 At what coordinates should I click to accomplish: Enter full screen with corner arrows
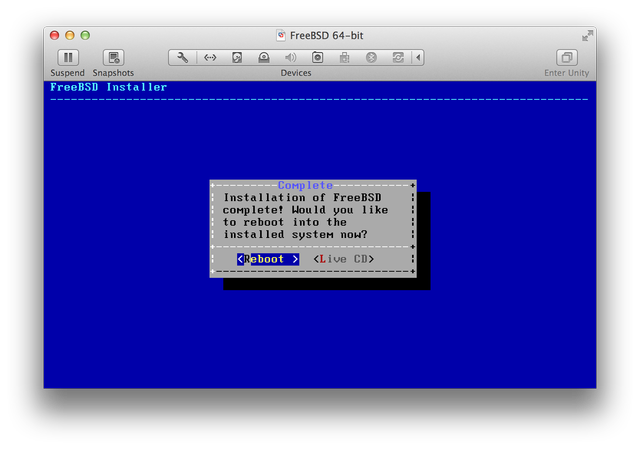tap(587, 36)
